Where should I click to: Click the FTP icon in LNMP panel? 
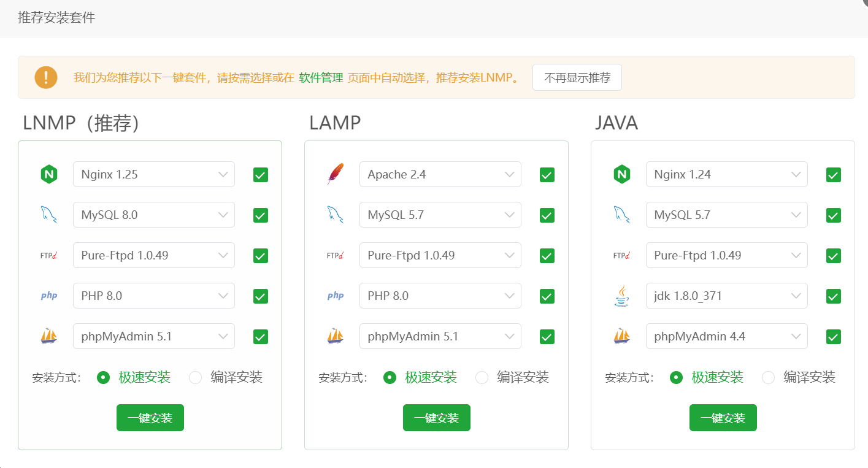[49, 255]
